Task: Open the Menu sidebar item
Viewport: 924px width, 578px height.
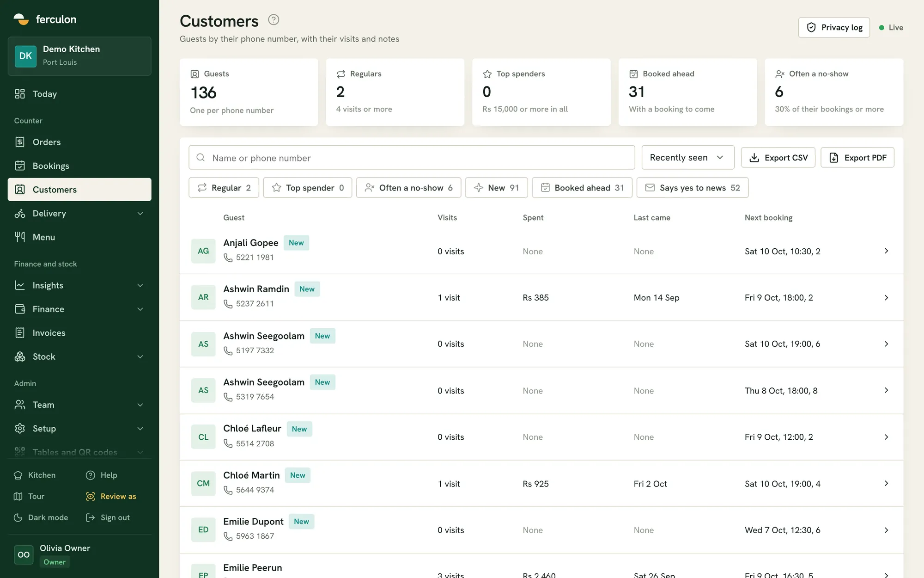Action: pyautogui.click(x=79, y=237)
